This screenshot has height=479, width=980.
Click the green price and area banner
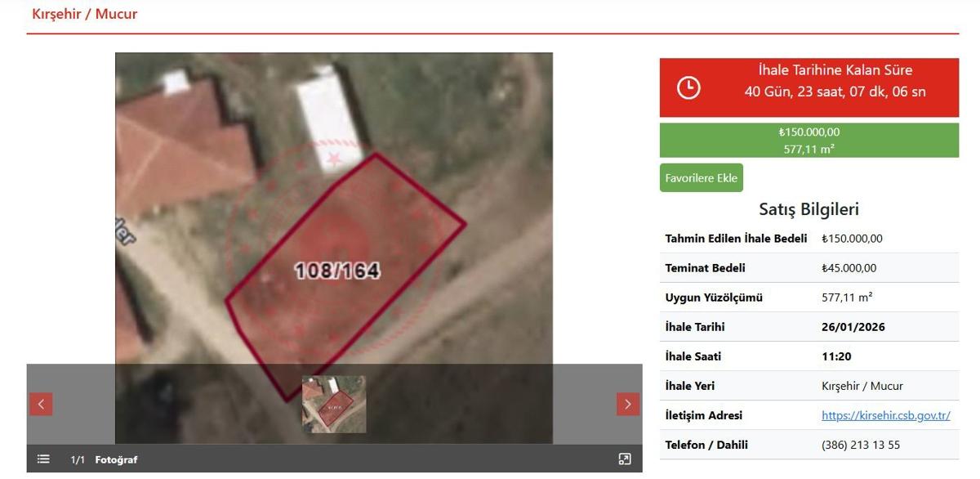tap(809, 140)
